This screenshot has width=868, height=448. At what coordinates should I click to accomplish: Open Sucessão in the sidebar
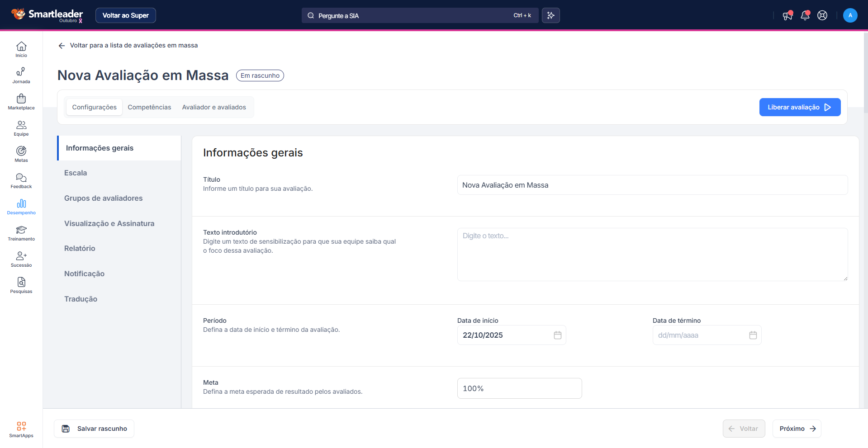tap(21, 259)
